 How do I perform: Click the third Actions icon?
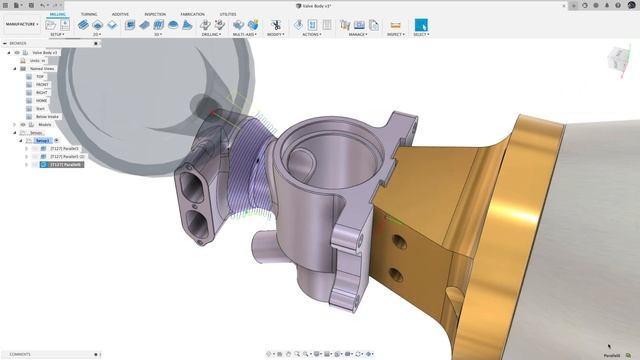point(327,25)
